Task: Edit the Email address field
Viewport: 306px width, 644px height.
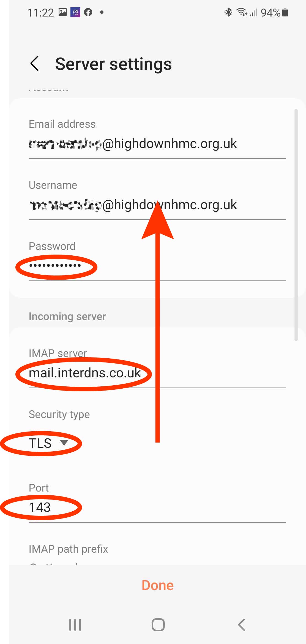Action: pyautogui.click(x=157, y=144)
